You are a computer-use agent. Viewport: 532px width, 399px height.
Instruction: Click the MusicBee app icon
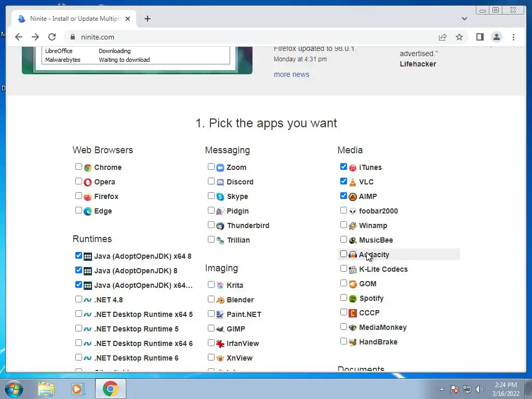[353, 241]
